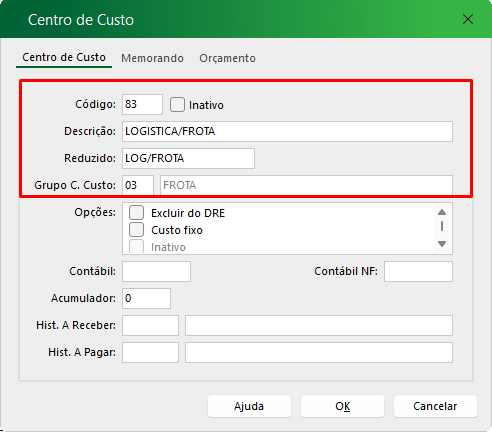Image resolution: width=492 pixels, height=432 pixels.
Task: Toggle the Inativo option in Opções list
Action: click(x=137, y=247)
